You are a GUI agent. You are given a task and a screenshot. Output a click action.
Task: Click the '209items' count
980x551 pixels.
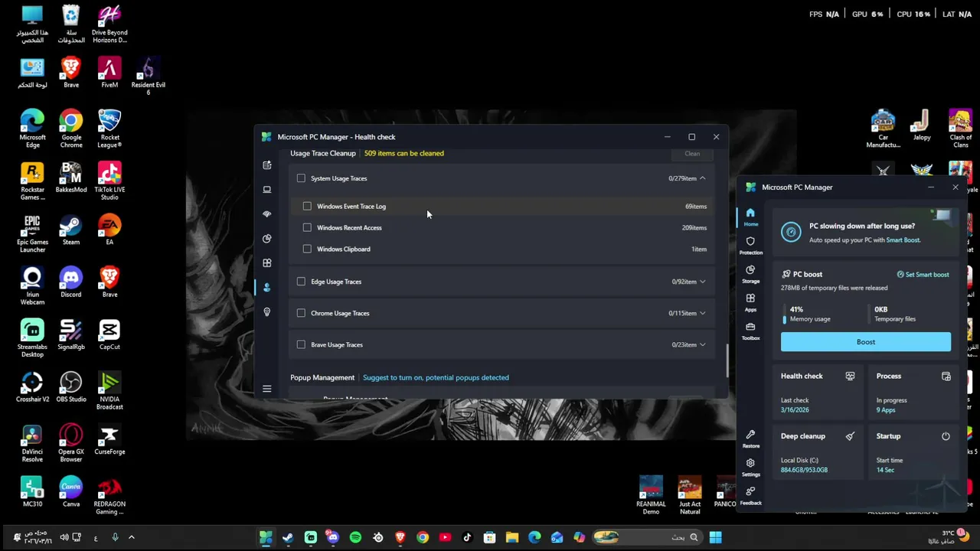(x=694, y=228)
